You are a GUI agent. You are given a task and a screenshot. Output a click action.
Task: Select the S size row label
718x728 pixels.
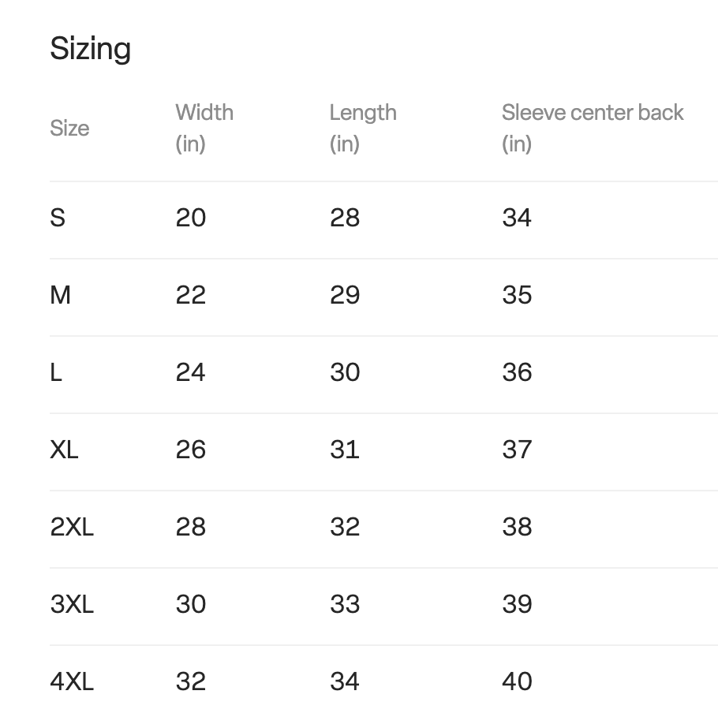point(58,218)
